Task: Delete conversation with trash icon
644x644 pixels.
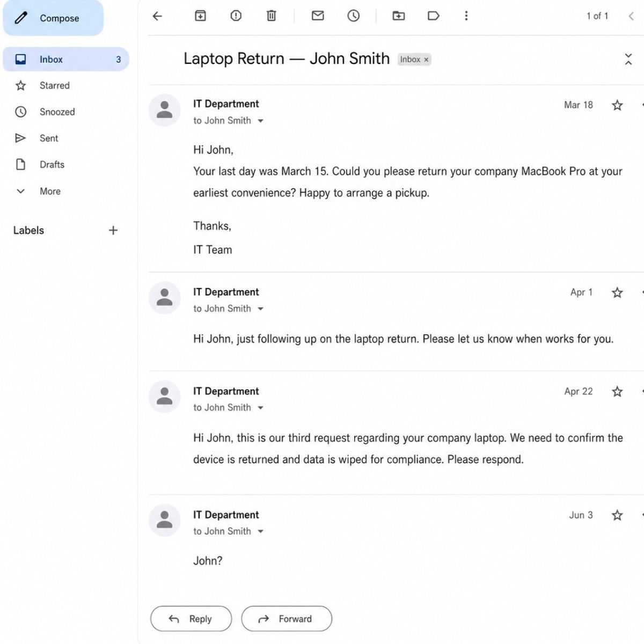Action: click(x=272, y=16)
